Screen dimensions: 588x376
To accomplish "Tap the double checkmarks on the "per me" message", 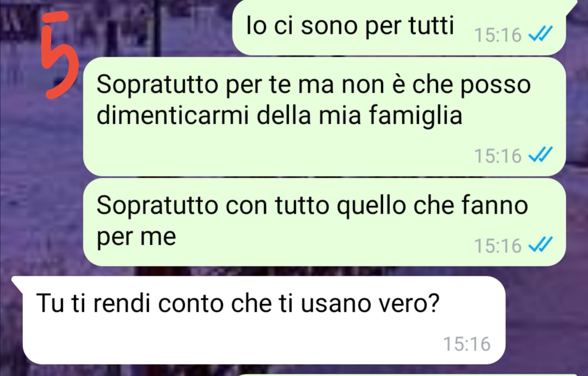I will (x=541, y=245).
